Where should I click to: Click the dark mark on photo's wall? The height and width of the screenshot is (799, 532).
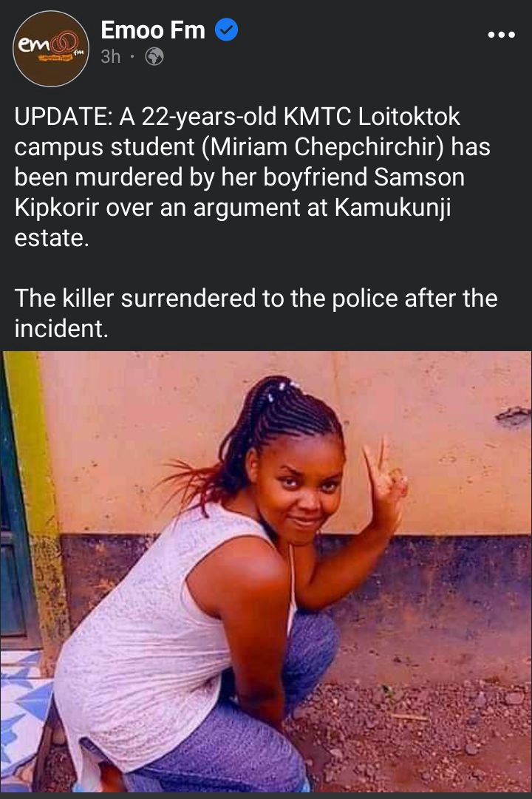tap(513, 416)
